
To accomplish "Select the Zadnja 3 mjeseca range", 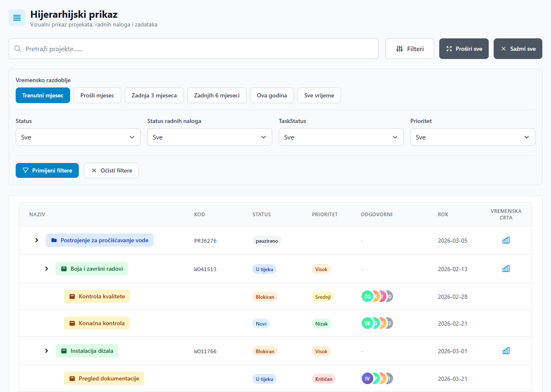I will click(x=154, y=95).
